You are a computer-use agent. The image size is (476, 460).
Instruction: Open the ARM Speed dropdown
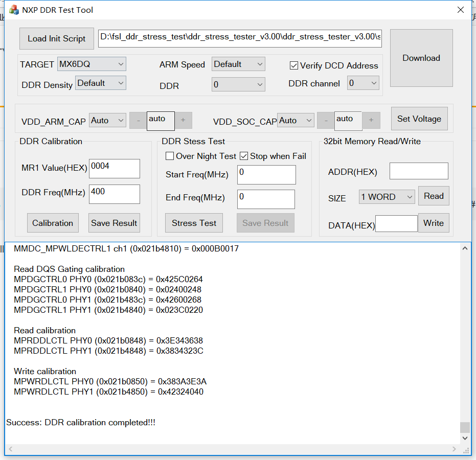point(238,64)
